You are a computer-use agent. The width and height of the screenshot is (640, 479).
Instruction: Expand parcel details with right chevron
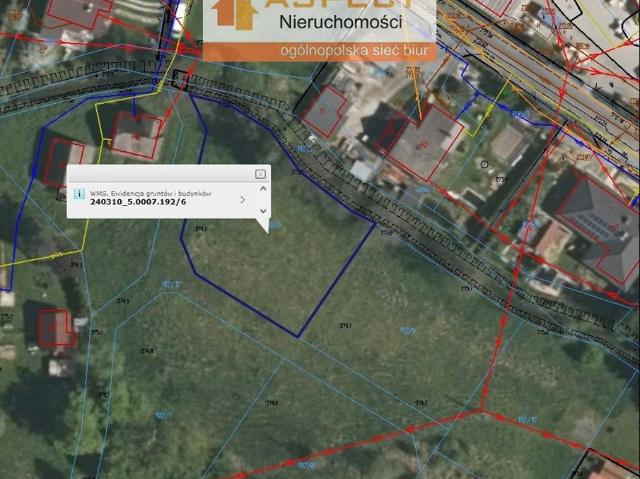(x=243, y=199)
